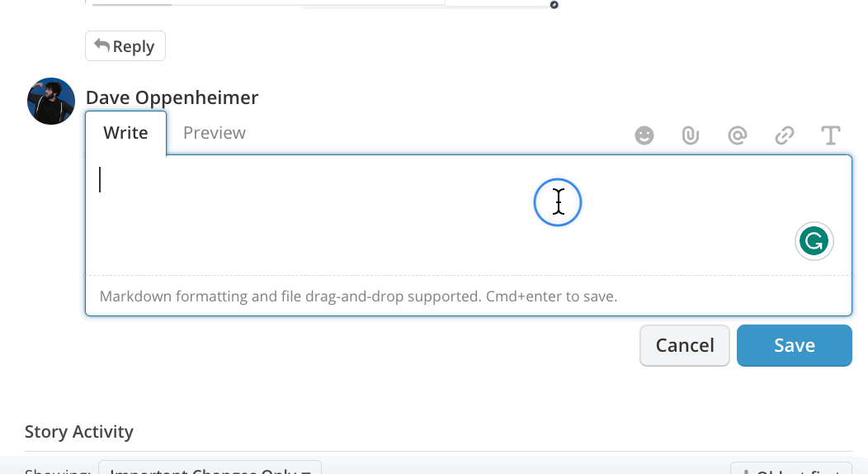The image size is (868, 474).
Task: Reply to the comment above
Action: (125, 46)
